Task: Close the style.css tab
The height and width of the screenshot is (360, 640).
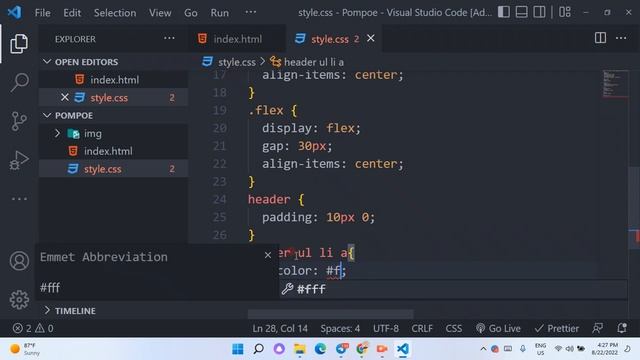Action: point(371,38)
